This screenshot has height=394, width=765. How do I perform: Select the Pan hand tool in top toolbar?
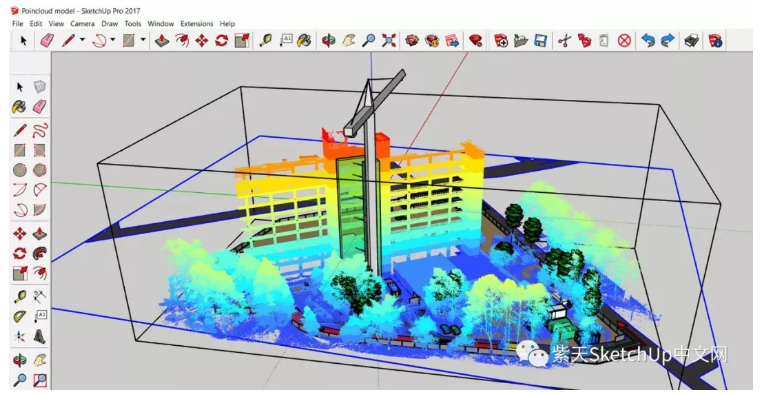click(x=348, y=40)
